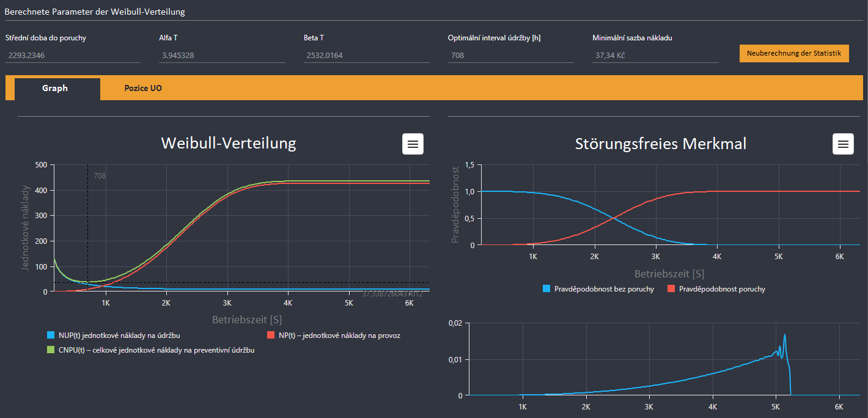Click the Beta T value field

tap(367, 56)
